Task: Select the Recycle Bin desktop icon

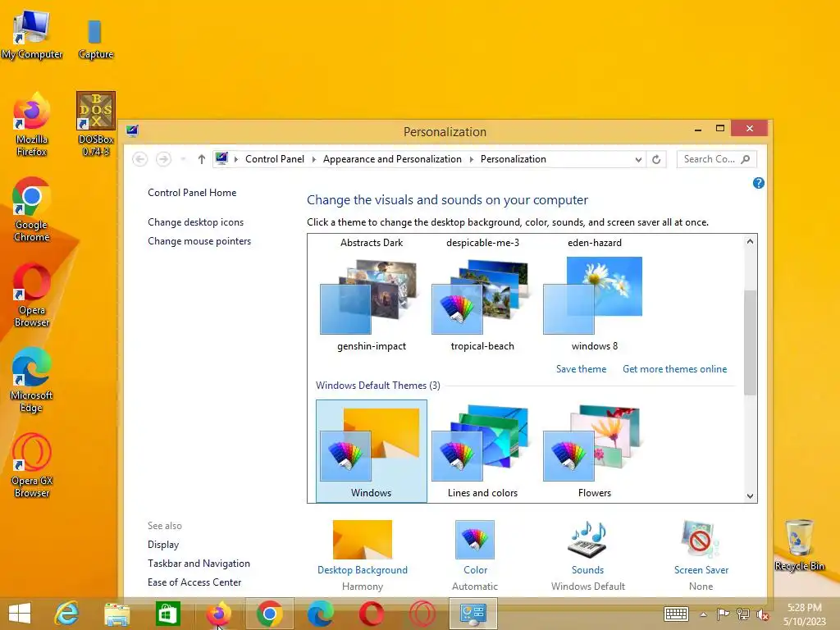Action: [799, 545]
